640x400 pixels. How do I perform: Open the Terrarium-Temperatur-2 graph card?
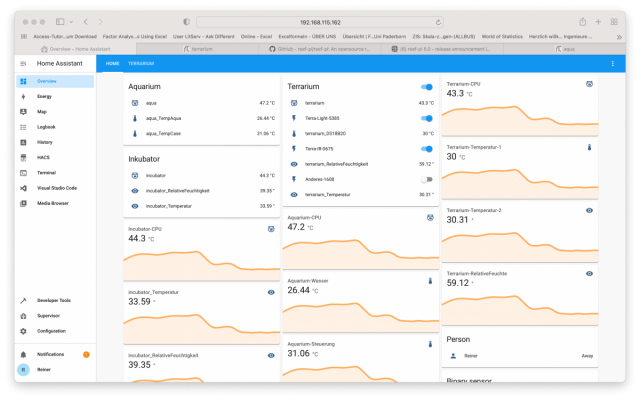pos(520,233)
